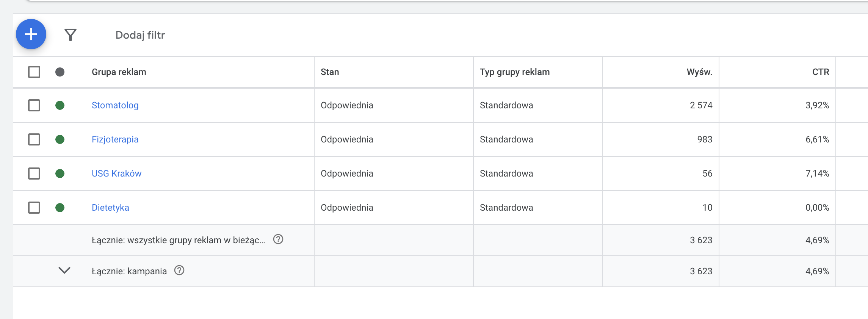Screen dimensions: 868x319
Task: Check the USG Kraków row checkbox
Action: pos(34,174)
